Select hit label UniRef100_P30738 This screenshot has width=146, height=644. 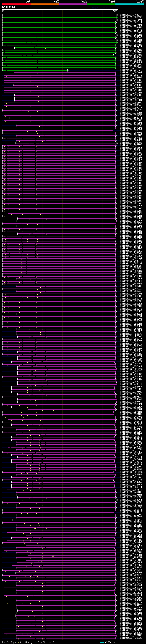(131, 638)
